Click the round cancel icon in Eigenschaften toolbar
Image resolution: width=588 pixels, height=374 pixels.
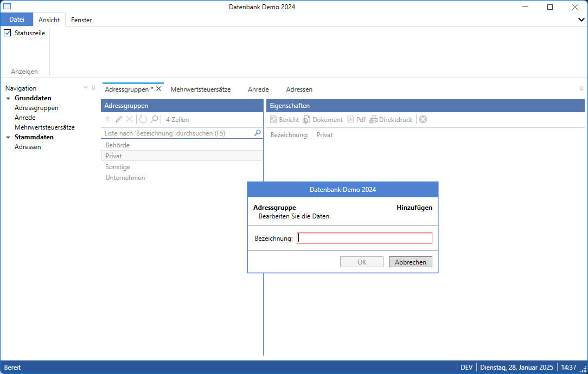pos(423,119)
